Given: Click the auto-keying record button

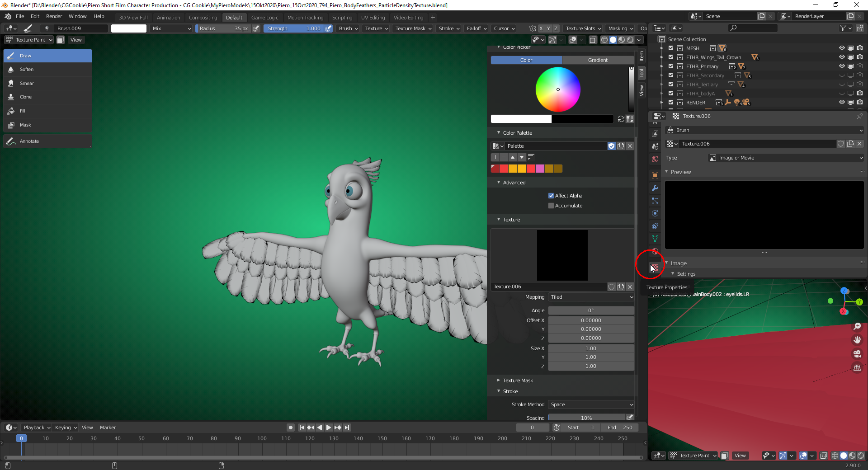Looking at the screenshot, I should click(291, 428).
